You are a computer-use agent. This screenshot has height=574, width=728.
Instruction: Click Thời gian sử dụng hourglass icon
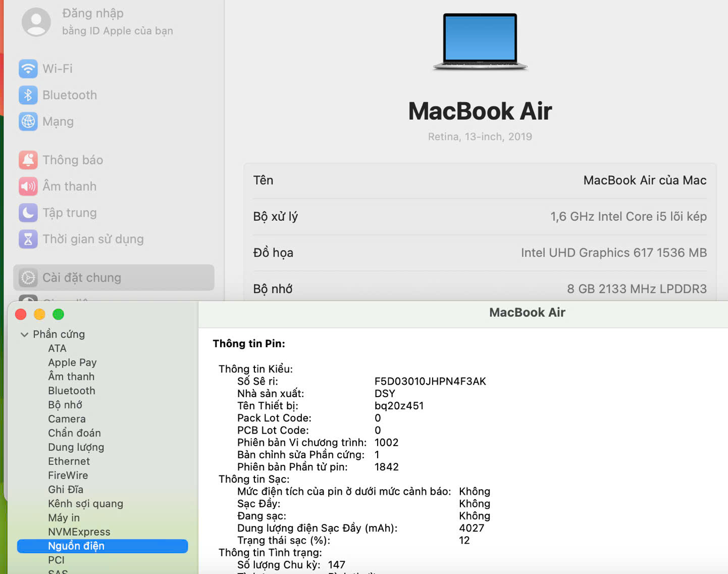point(28,239)
